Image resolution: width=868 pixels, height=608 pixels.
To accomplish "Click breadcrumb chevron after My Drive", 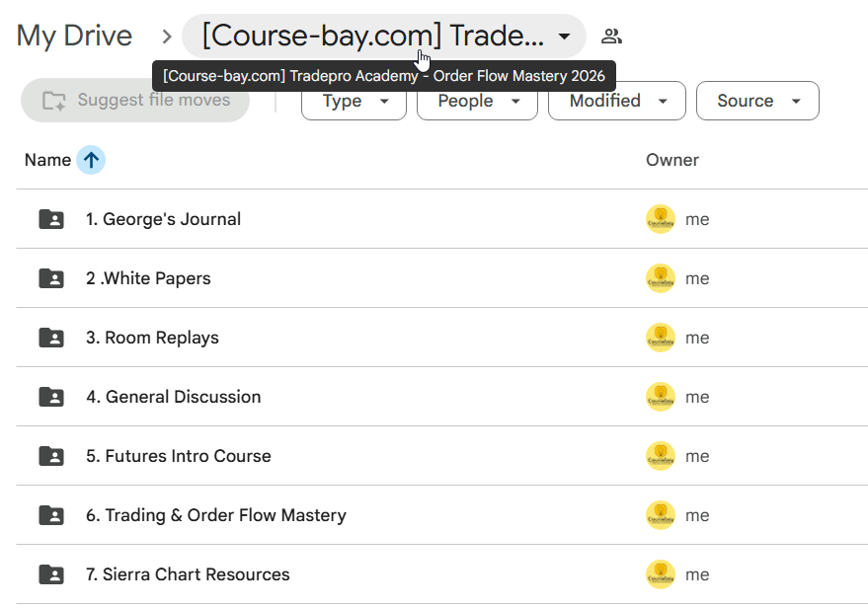I will [x=167, y=38].
